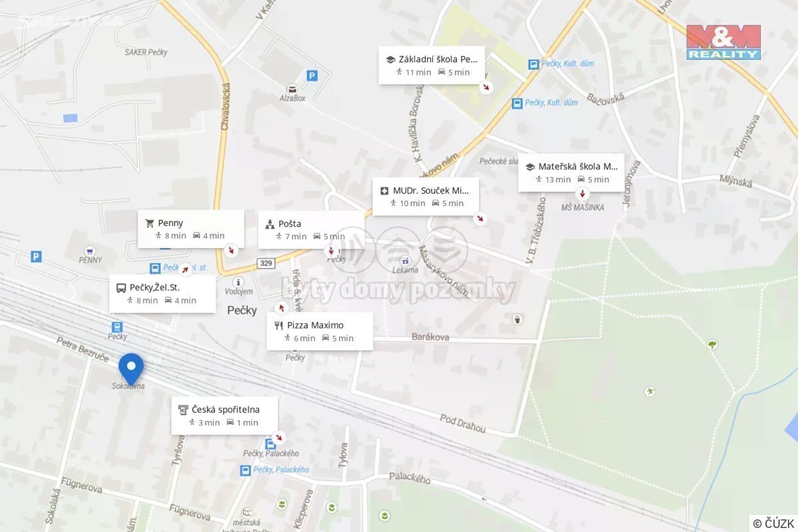Viewport: 798px width, 532px height.
Task: Select the AlzaBox parcel locker icon
Action: tap(292, 88)
